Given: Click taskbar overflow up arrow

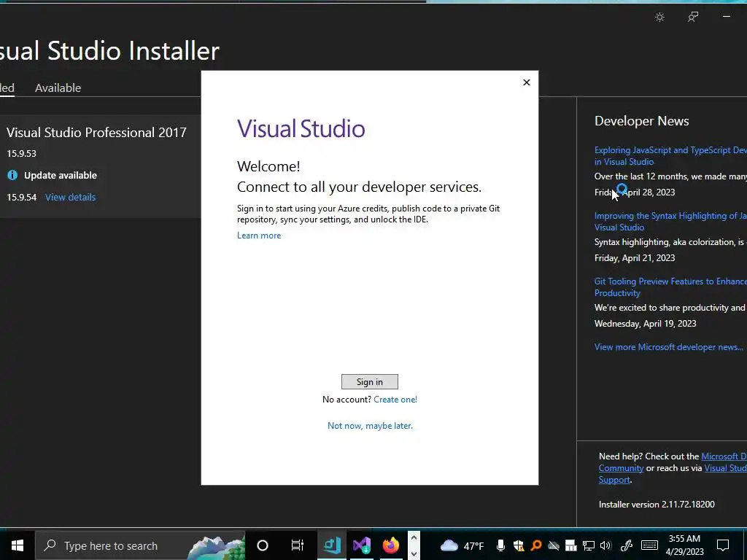Looking at the screenshot, I should pyautogui.click(x=414, y=537).
